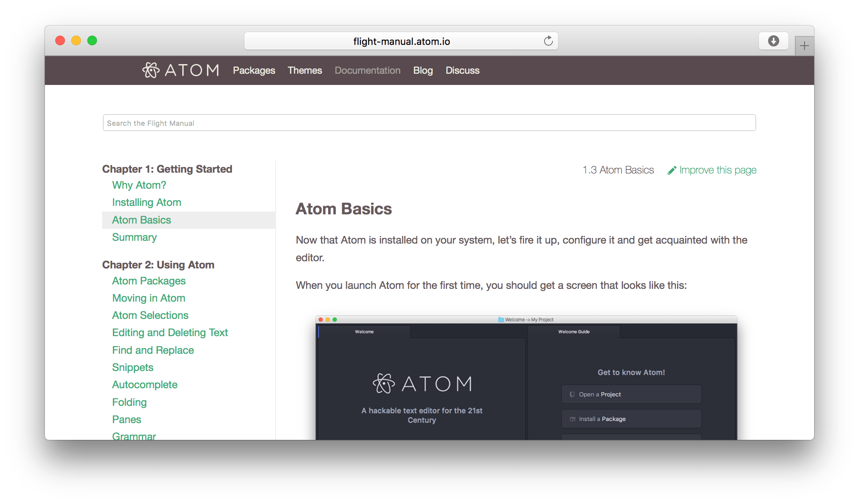Click the Improve this page link
859x504 pixels.
click(718, 170)
